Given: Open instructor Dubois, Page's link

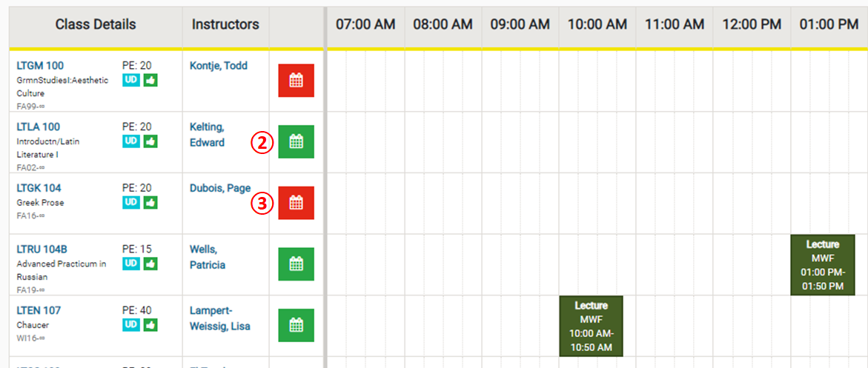Looking at the screenshot, I should pos(220,188).
